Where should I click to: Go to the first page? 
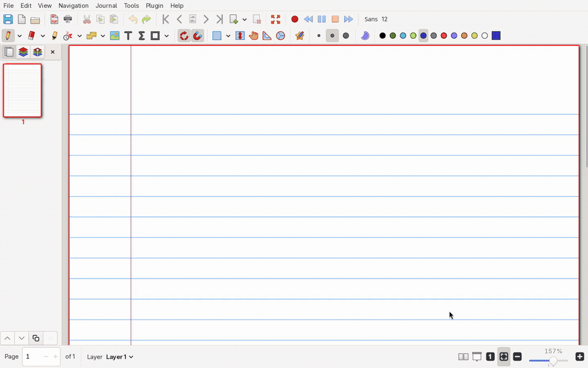tap(165, 19)
